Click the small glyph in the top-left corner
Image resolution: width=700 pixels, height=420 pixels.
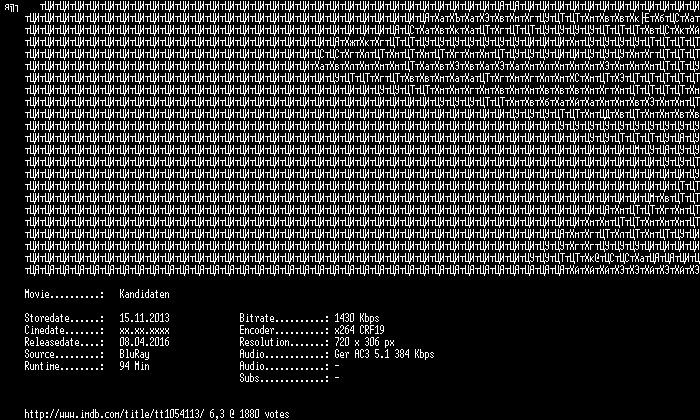(11, 7)
